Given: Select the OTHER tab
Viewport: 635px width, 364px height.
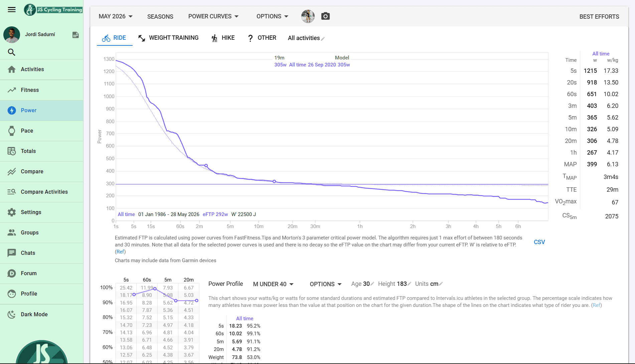Looking at the screenshot, I should [262, 38].
